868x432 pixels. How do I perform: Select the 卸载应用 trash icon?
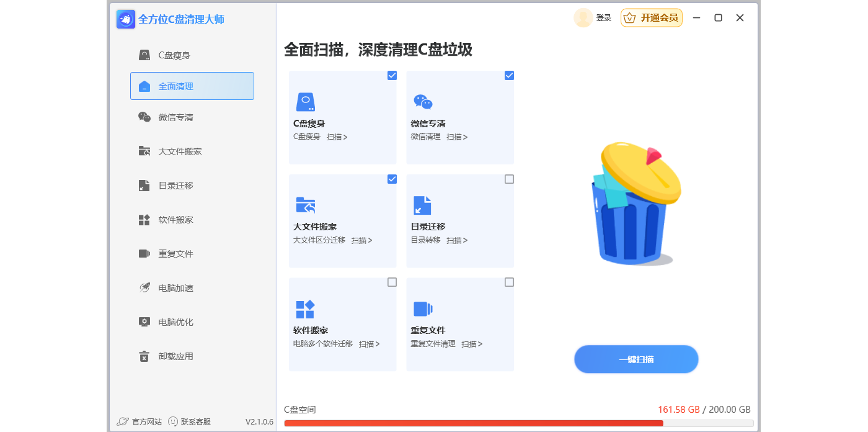144,356
